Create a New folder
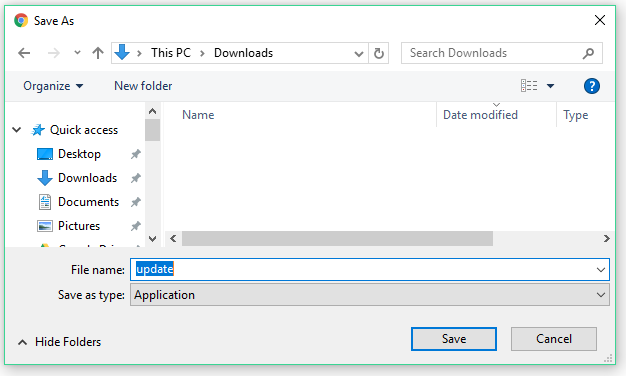626x376 pixels. (143, 86)
